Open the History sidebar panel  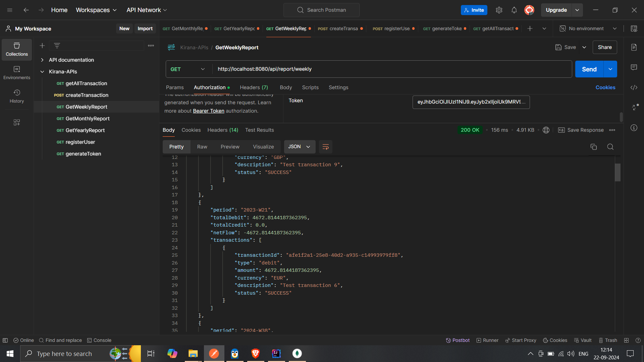[x=16, y=96]
